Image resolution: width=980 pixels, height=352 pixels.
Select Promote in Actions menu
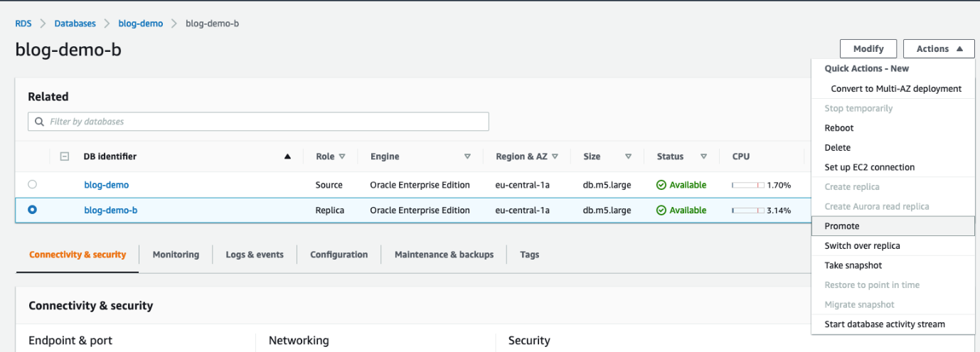[x=893, y=226]
